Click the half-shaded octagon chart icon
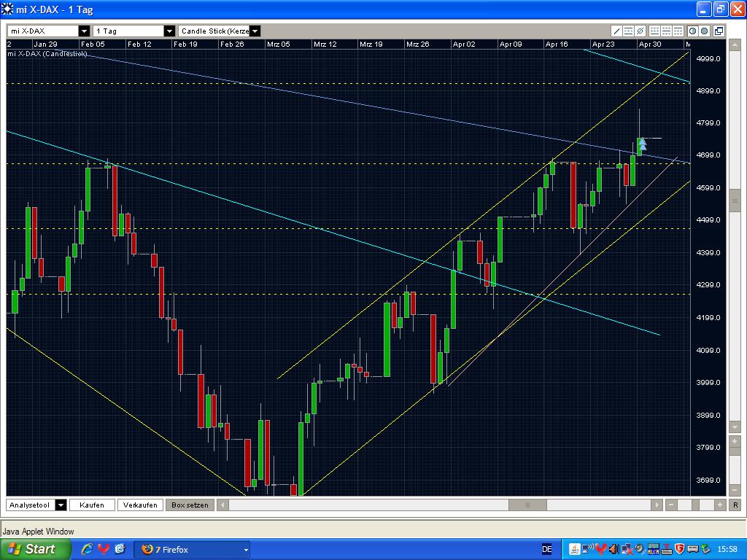 pos(693,31)
